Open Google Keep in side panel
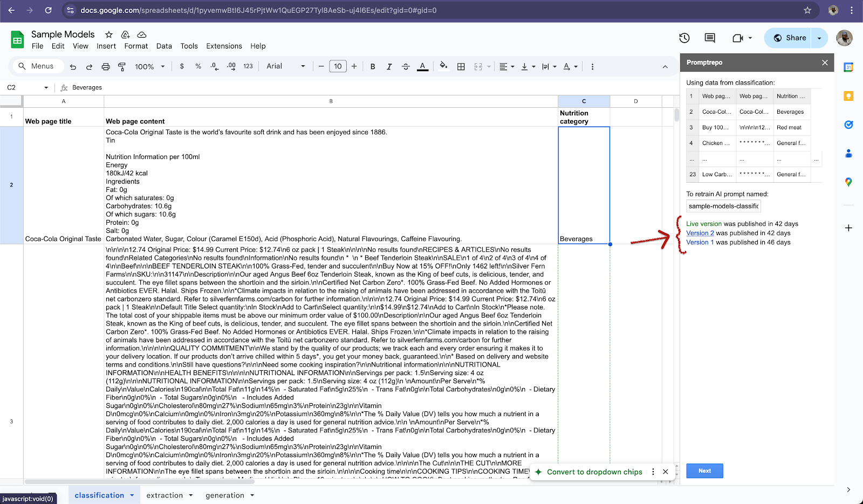Screen dimensions: 863x504 (x=848, y=96)
